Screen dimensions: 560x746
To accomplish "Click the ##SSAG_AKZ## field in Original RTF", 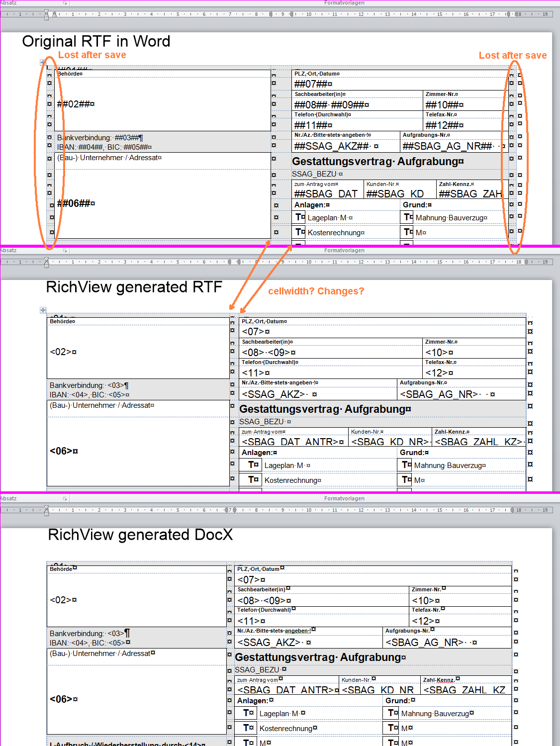I will [x=332, y=146].
